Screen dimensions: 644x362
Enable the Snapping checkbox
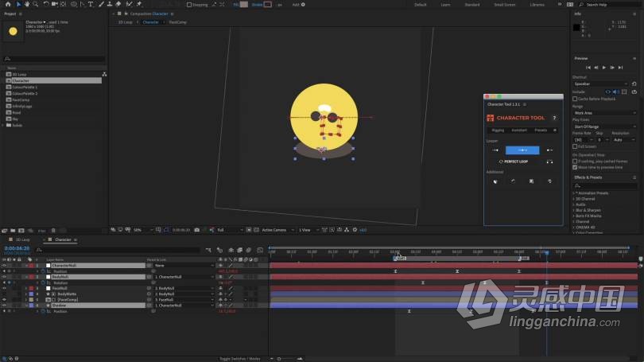187,4
